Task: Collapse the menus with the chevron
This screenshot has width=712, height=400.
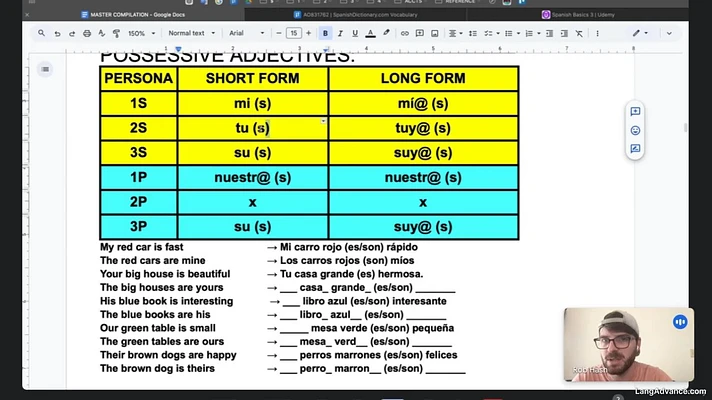Action: click(669, 33)
